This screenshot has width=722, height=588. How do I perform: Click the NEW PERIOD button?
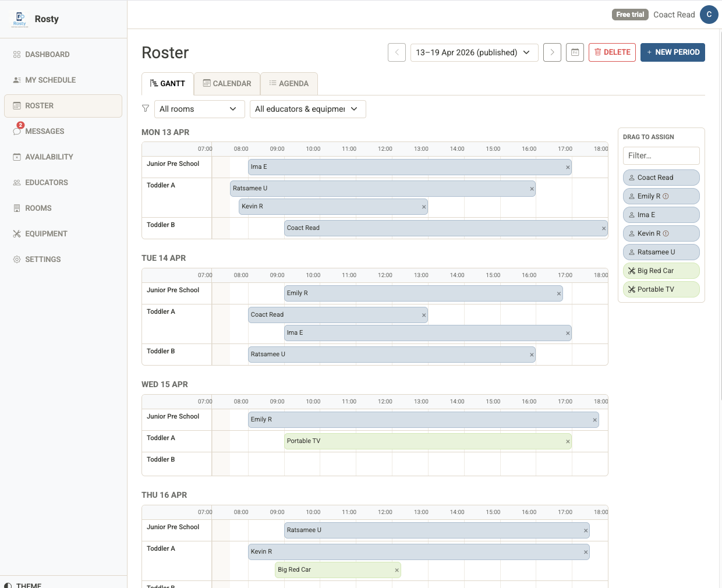click(x=673, y=52)
